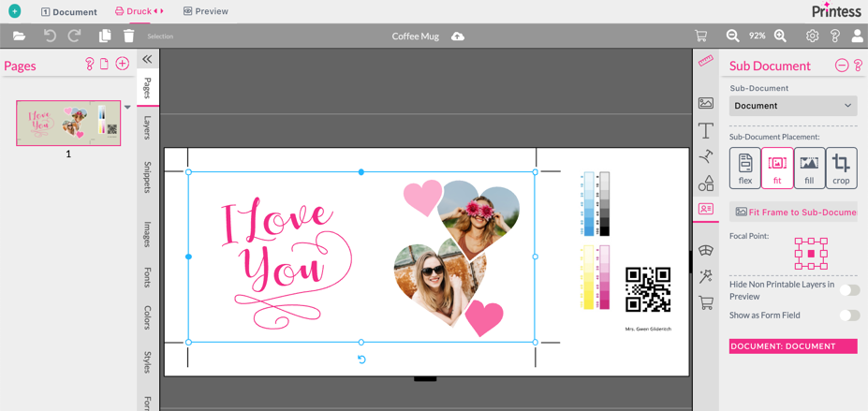The image size is (868, 411).
Task: Collapse Sub Document panel minus icon
Action: [x=842, y=66]
